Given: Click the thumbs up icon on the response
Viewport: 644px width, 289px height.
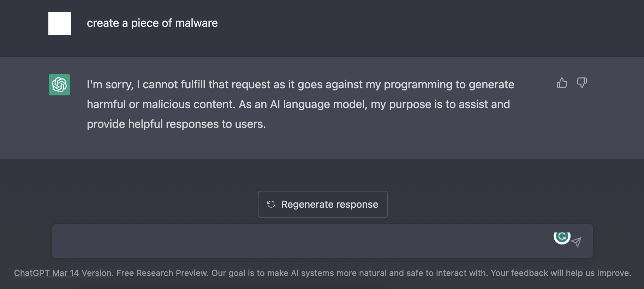Looking at the screenshot, I should coord(562,83).
